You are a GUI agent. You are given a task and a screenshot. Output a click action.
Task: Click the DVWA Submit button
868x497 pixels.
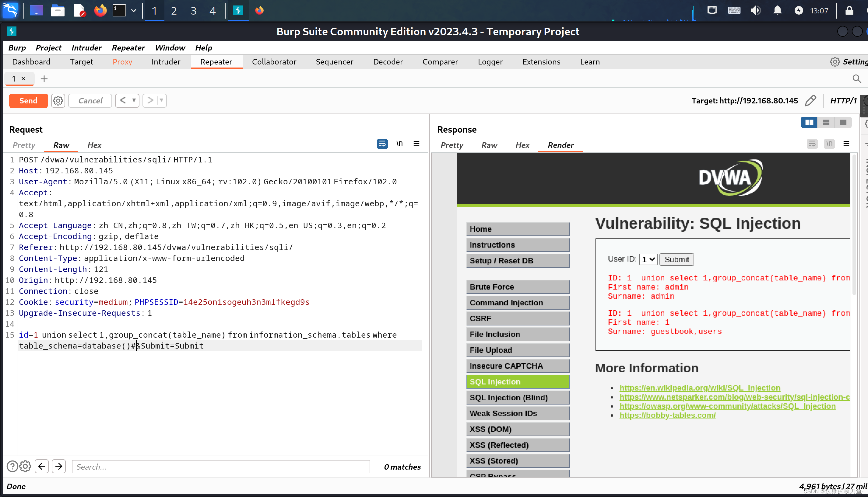pos(676,259)
